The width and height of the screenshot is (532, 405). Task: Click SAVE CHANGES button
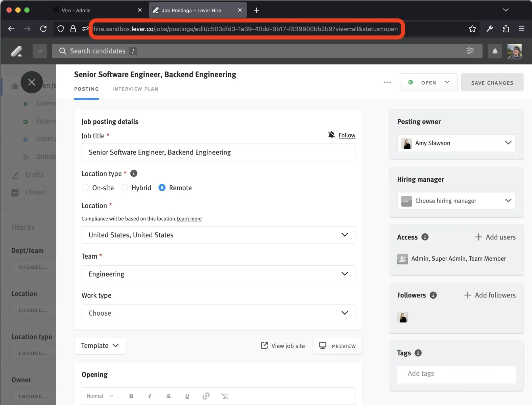tap(492, 83)
